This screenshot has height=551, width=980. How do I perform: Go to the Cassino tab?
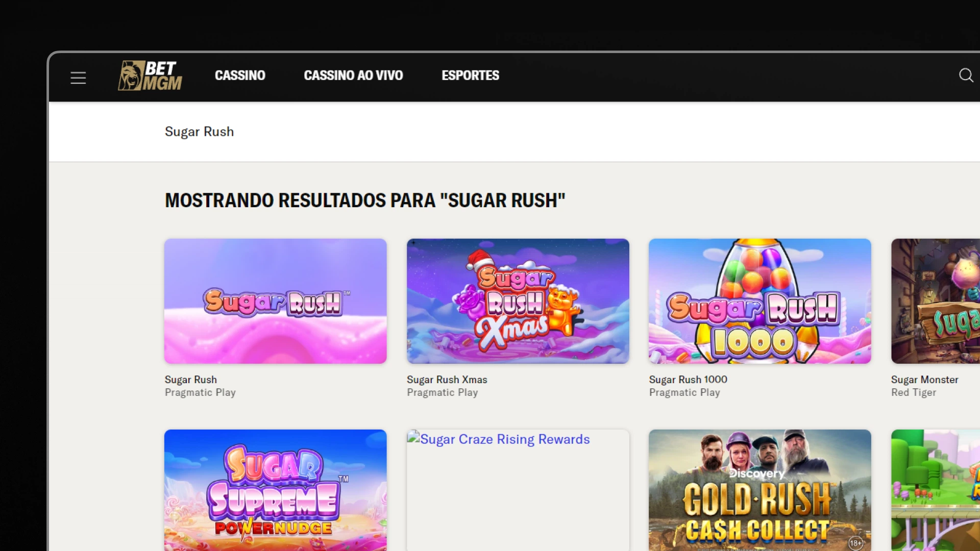(240, 76)
